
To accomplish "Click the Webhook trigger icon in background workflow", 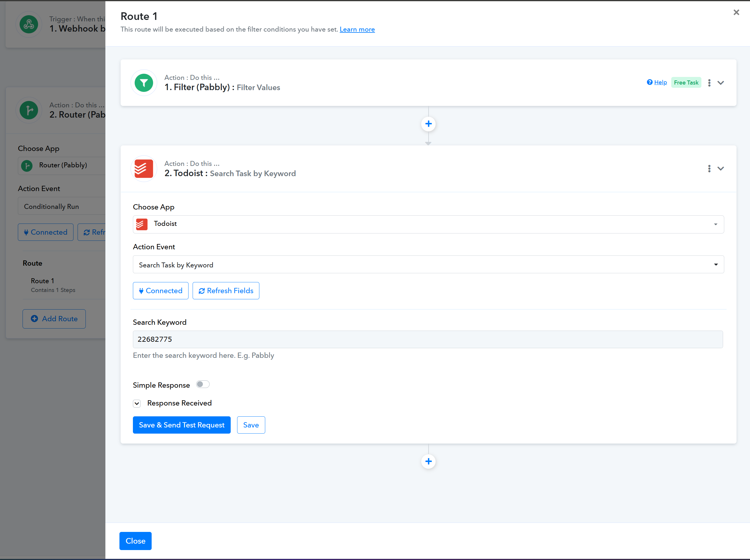I will (29, 24).
